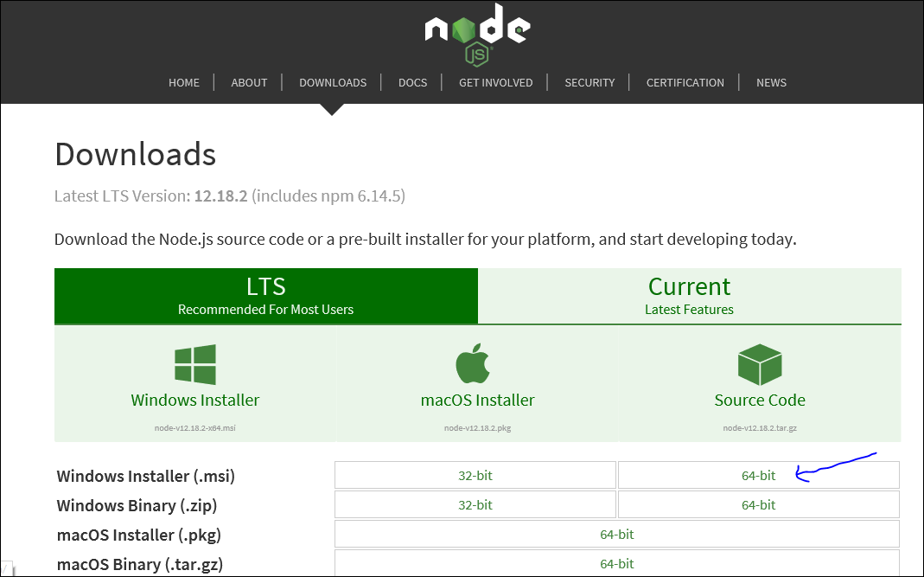
Task: Download 64-bit macOS Installer (.pkg)
Action: tap(617, 534)
